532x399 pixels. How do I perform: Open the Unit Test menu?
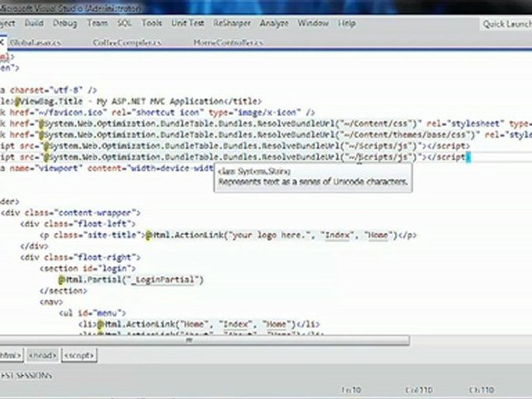point(188,23)
